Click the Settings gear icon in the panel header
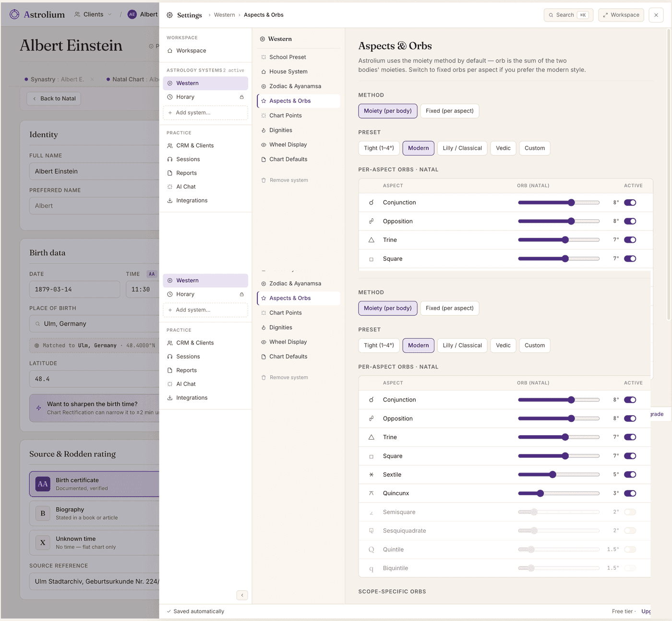 [x=169, y=15]
